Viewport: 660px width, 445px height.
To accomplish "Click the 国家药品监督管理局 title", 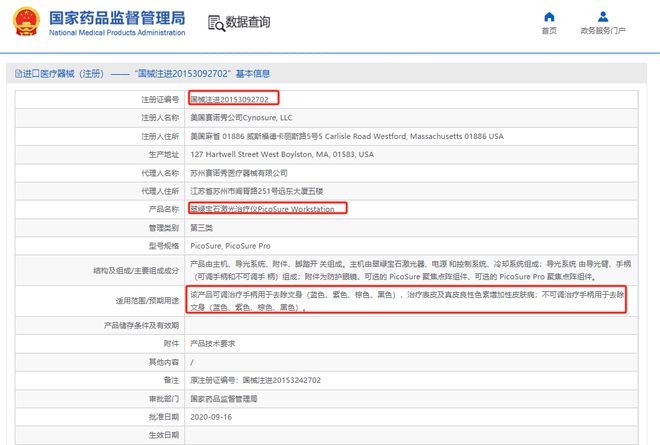I will [117, 18].
